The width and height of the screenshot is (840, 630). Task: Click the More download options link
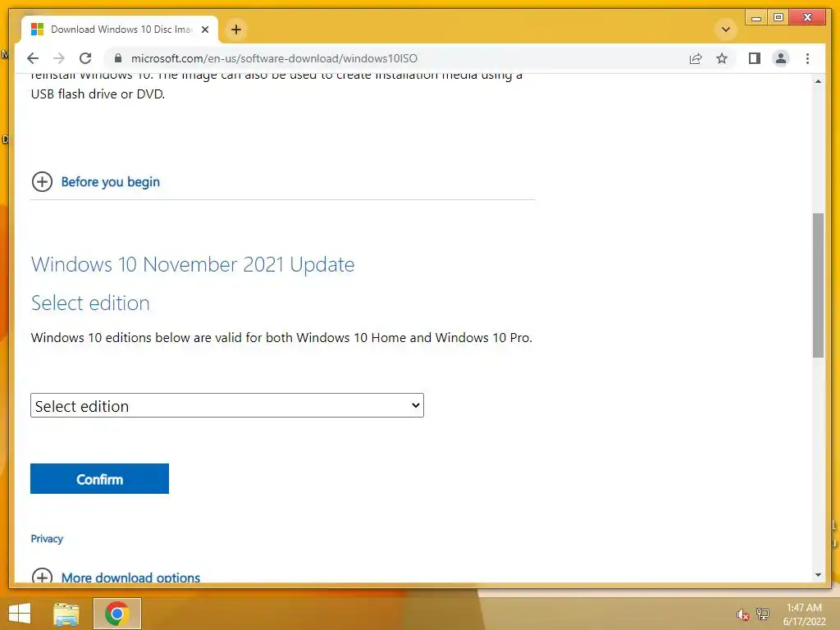coord(130,577)
